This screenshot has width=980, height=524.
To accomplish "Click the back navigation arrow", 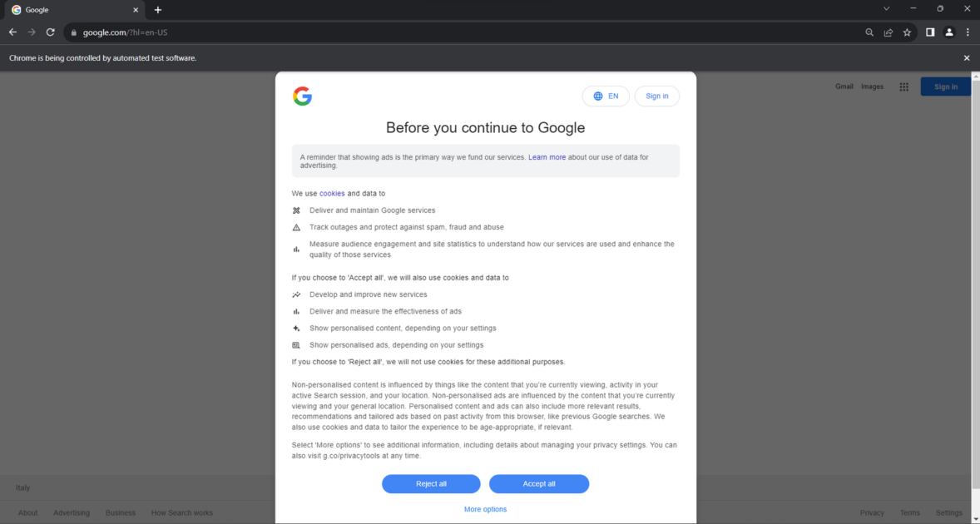I will (x=12, y=32).
